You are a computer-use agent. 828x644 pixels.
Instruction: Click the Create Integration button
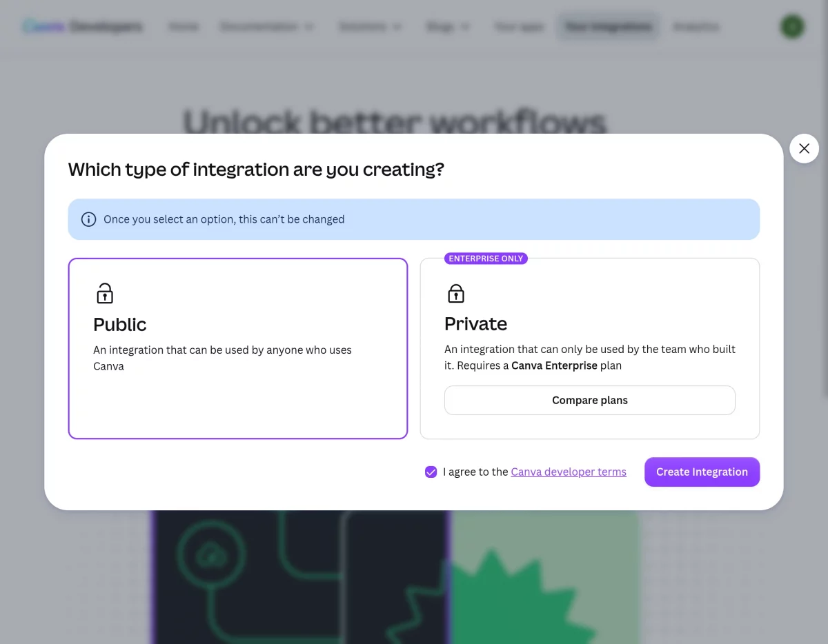[x=702, y=472]
